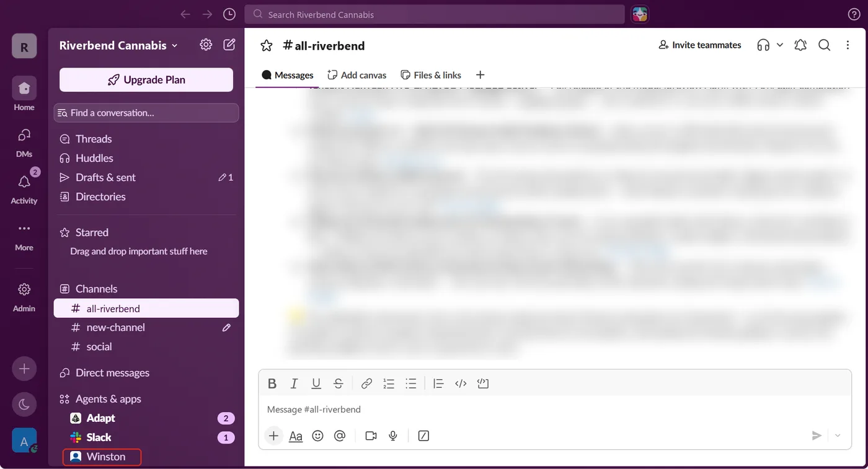
Task: Record a video clip
Action: pyautogui.click(x=371, y=436)
